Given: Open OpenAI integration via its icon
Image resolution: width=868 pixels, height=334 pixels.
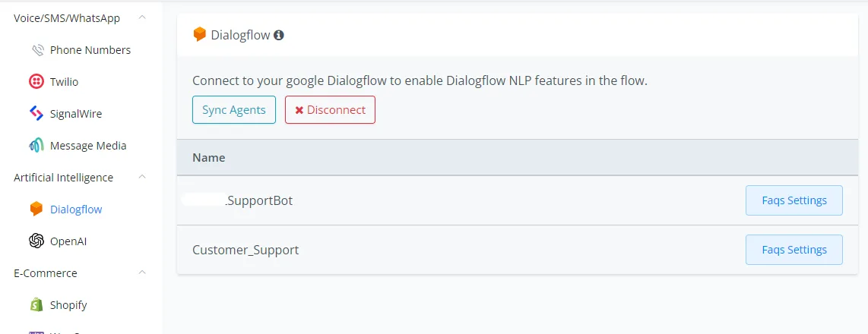Looking at the screenshot, I should 36,241.
